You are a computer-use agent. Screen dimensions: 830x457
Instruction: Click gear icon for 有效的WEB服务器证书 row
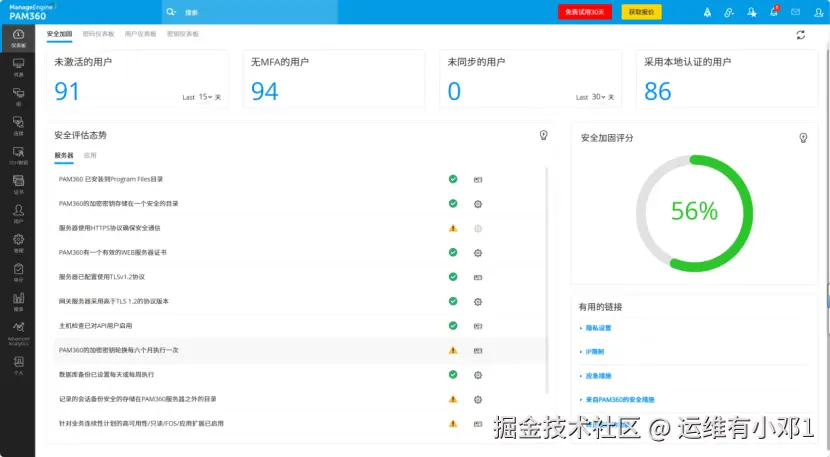click(x=477, y=253)
